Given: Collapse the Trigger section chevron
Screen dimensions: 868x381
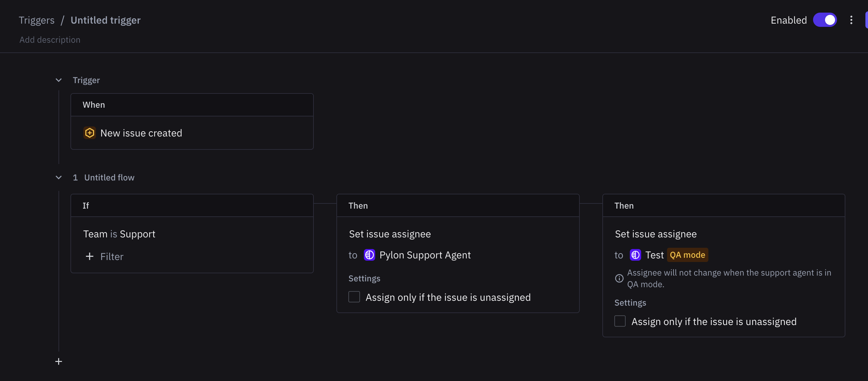Looking at the screenshot, I should [58, 80].
